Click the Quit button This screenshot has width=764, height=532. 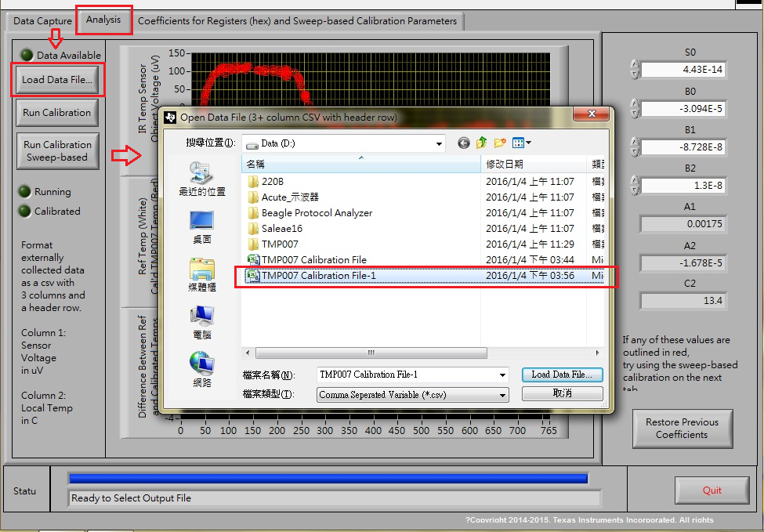pos(711,490)
